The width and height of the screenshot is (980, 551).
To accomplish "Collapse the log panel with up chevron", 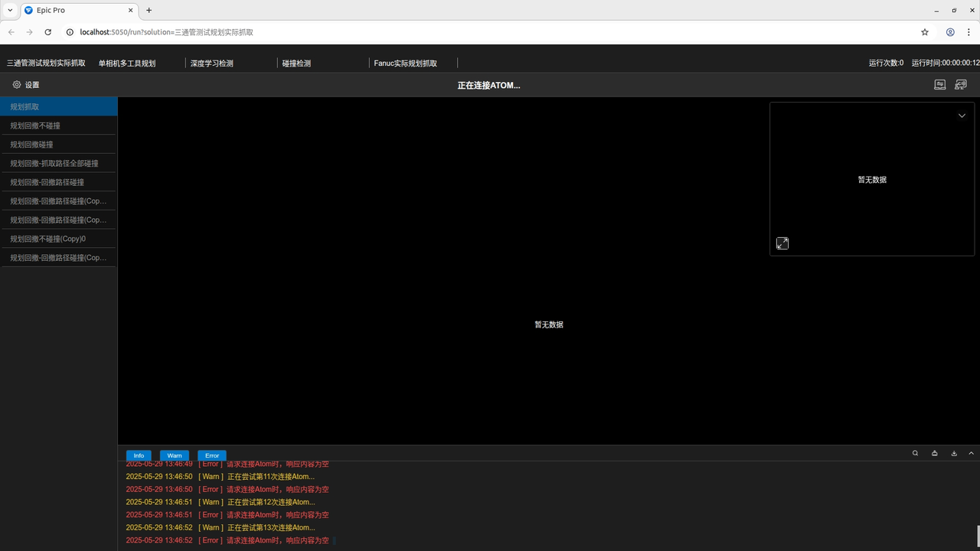I will pyautogui.click(x=972, y=453).
